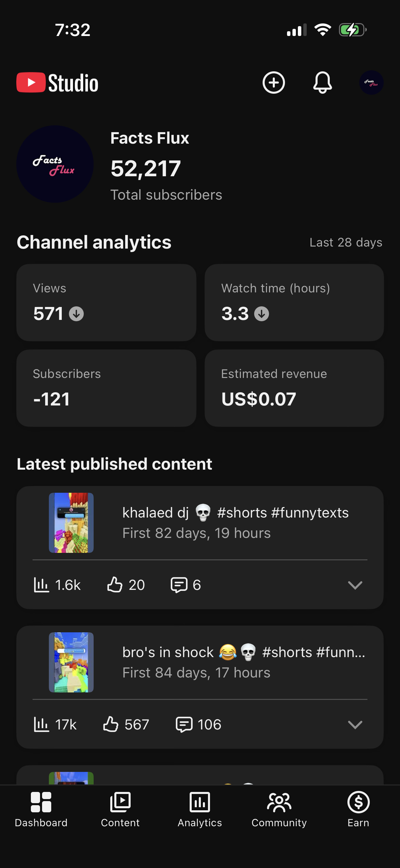The height and width of the screenshot is (868, 400).
Task: Expand the khalaed dj video stats
Action: [355, 585]
